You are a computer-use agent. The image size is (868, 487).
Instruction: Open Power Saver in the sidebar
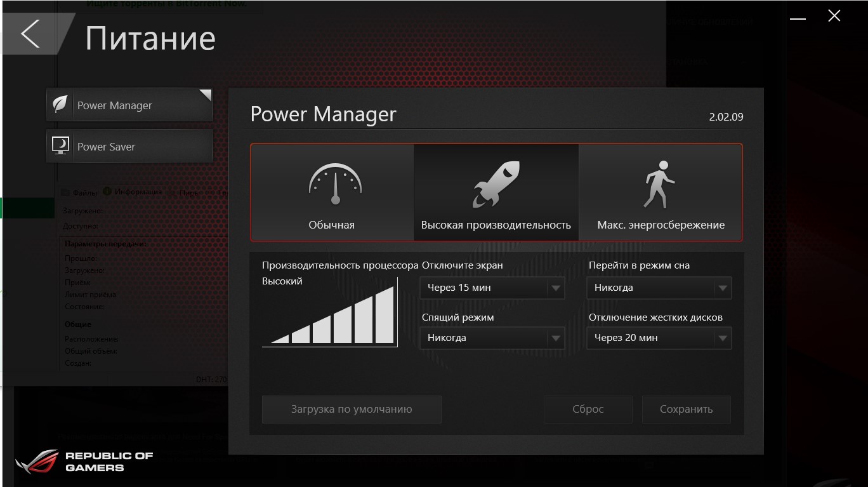[129, 147]
